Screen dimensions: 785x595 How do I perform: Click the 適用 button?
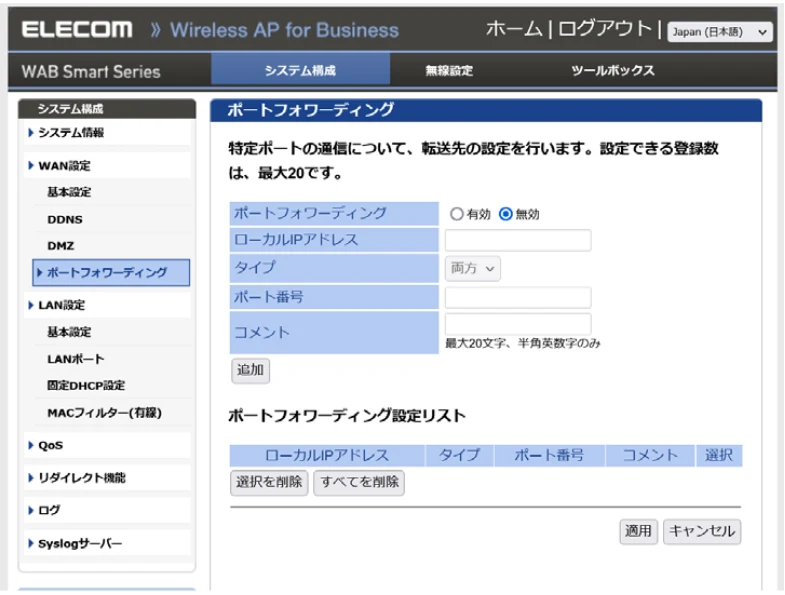pos(638,531)
